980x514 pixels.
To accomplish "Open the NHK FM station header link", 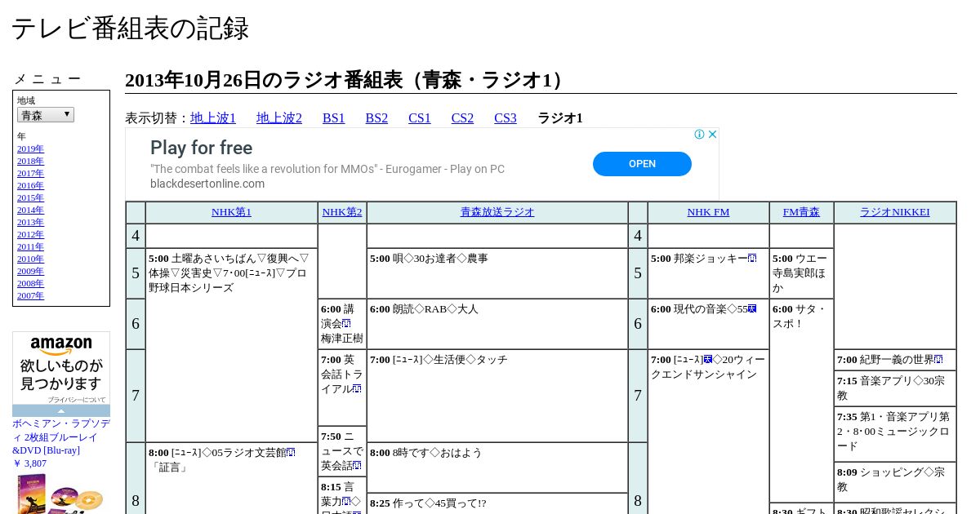I will click(x=708, y=212).
